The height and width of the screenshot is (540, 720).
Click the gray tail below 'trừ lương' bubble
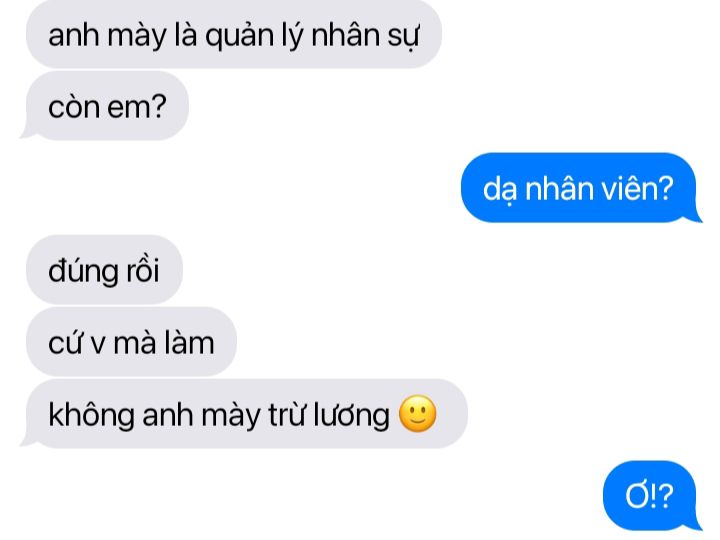pyautogui.click(x=28, y=440)
